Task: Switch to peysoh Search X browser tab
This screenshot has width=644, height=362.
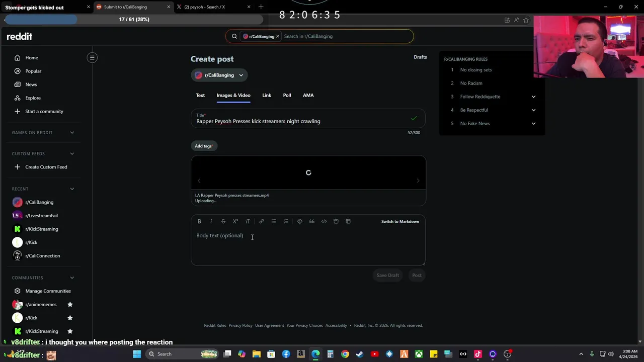Action: (x=213, y=7)
